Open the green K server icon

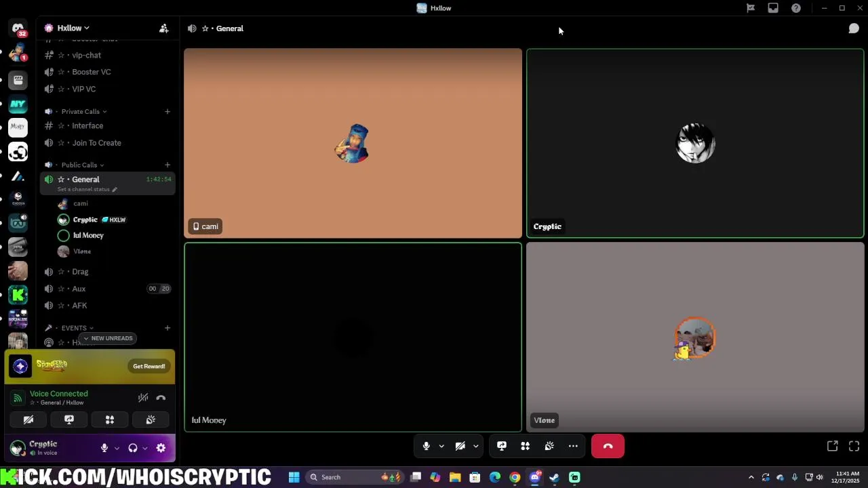(18, 295)
